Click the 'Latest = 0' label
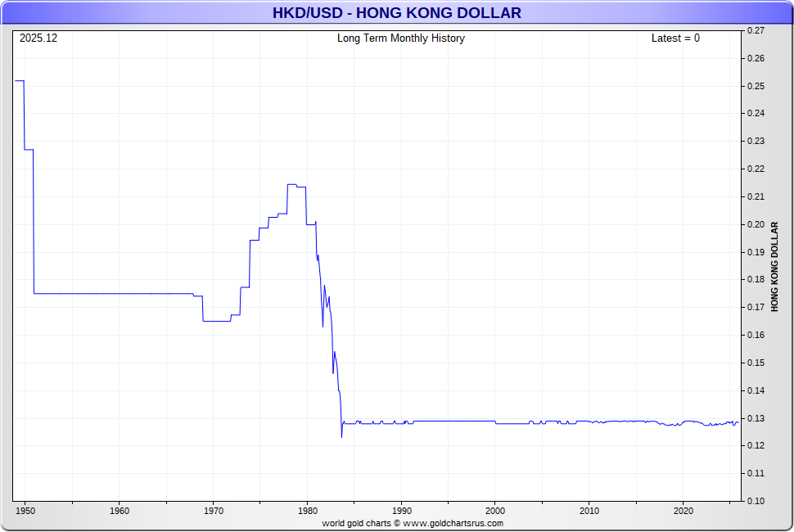794x532 pixels. pos(675,38)
